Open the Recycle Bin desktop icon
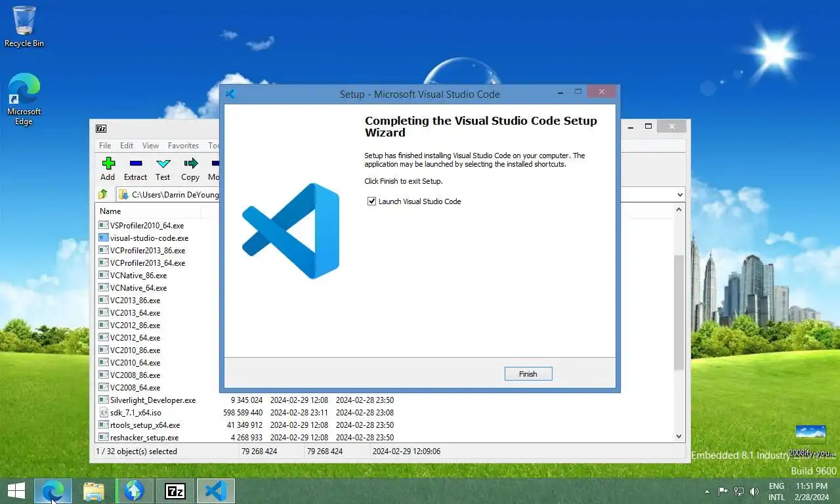Screen dimensions: 840x504 (x=24, y=27)
